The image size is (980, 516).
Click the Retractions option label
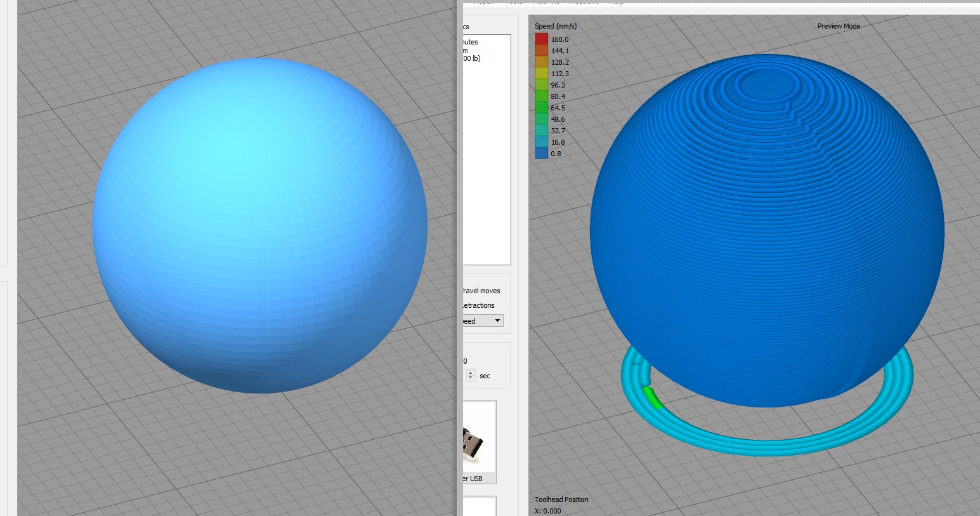pyautogui.click(x=479, y=305)
